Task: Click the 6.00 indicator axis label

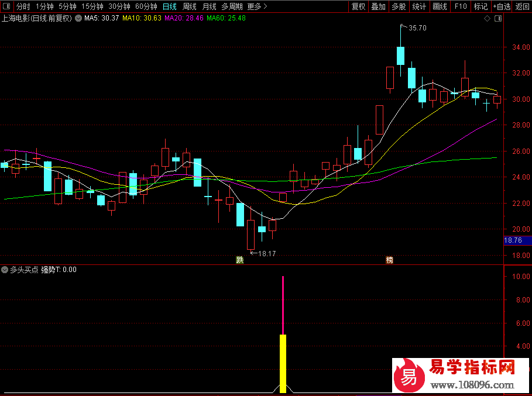Action: [523, 323]
